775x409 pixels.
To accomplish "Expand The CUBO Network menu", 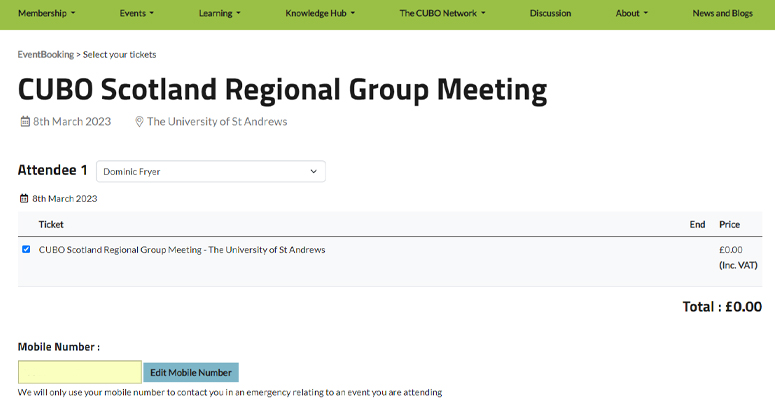I will pos(442,13).
